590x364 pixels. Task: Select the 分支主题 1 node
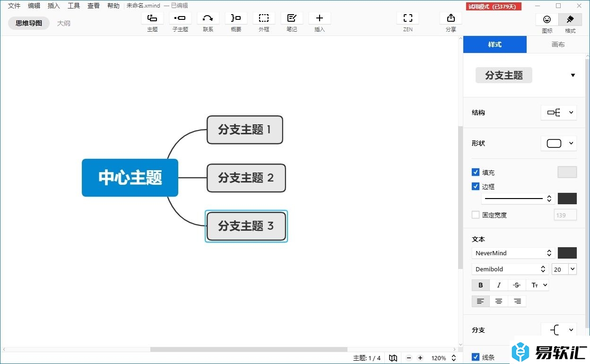[245, 130]
